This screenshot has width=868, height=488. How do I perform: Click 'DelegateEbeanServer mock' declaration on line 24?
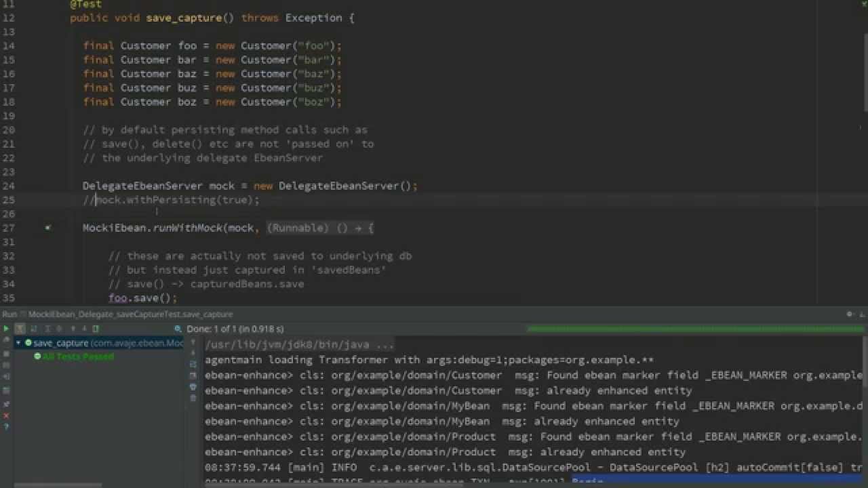159,186
